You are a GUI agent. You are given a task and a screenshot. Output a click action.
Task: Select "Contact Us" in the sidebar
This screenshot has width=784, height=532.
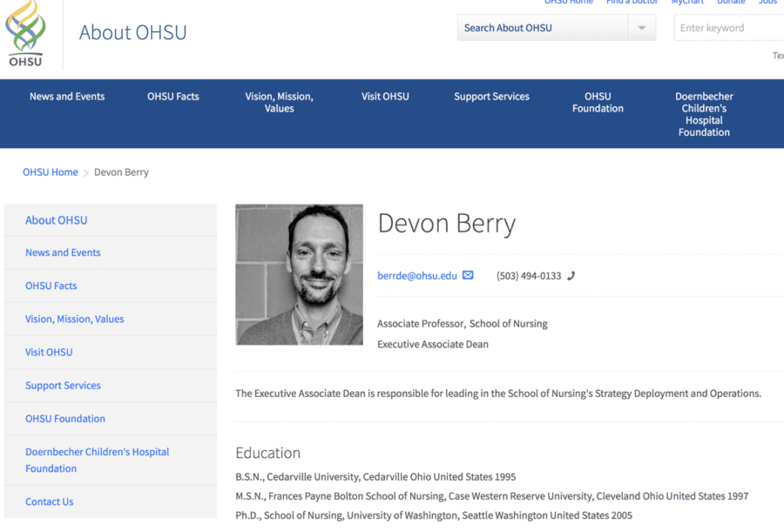[x=48, y=502]
